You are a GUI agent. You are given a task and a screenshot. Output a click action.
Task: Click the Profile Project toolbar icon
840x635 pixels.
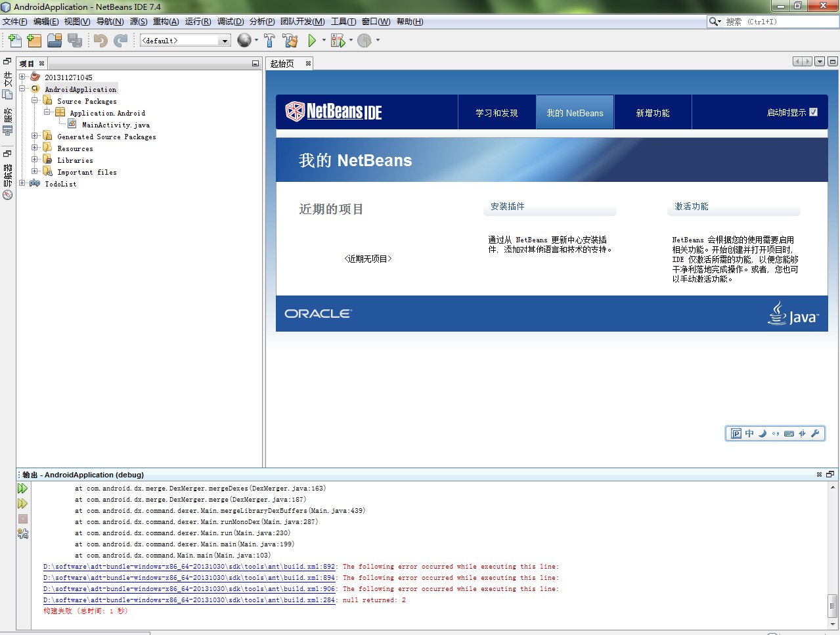(365, 41)
